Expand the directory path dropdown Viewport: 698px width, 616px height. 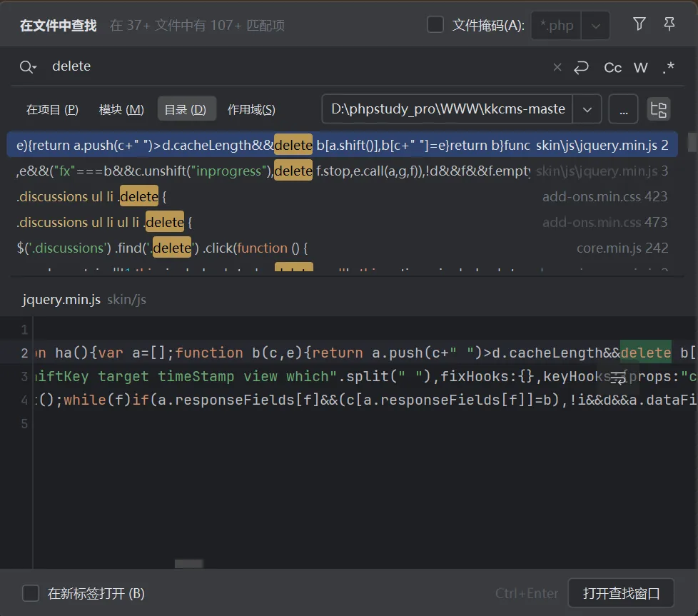pyautogui.click(x=587, y=110)
